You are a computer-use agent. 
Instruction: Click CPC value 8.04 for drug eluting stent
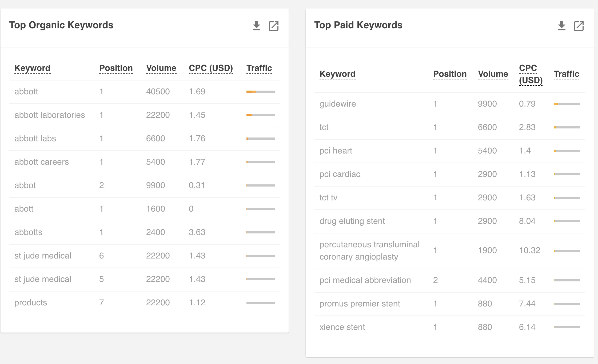point(527,221)
